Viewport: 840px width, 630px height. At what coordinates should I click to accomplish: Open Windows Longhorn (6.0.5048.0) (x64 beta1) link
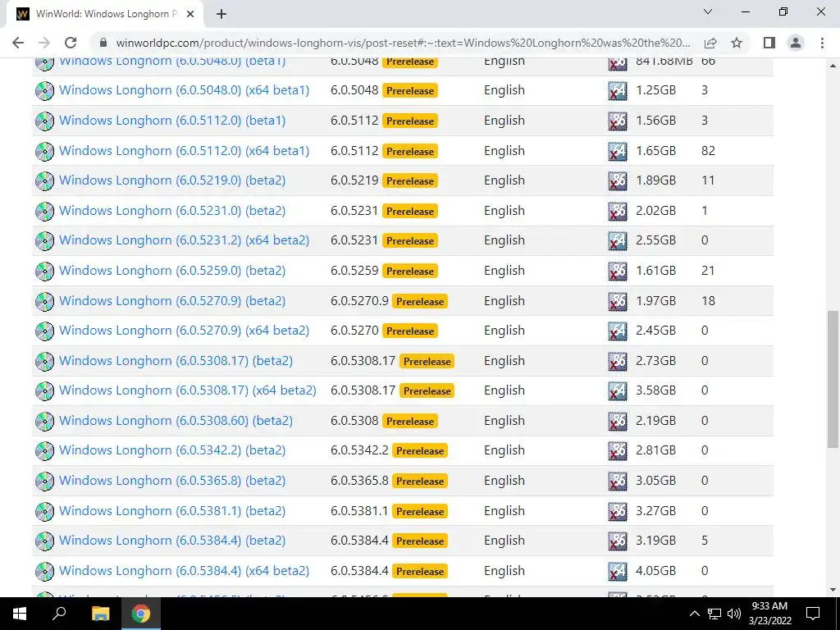(184, 90)
